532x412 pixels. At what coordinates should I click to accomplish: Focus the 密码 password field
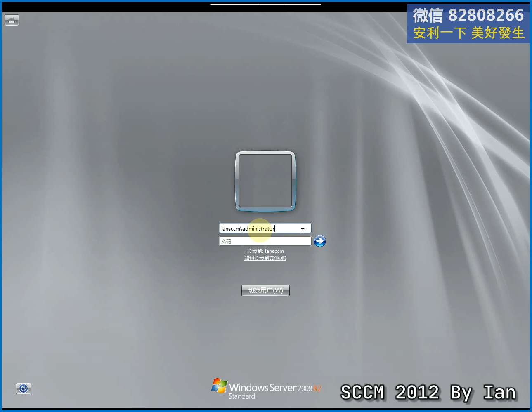point(265,241)
